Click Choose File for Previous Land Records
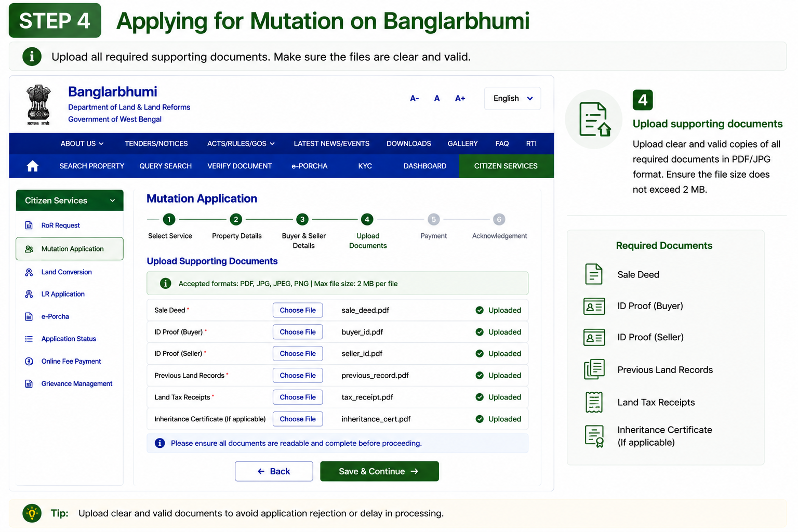 point(298,375)
